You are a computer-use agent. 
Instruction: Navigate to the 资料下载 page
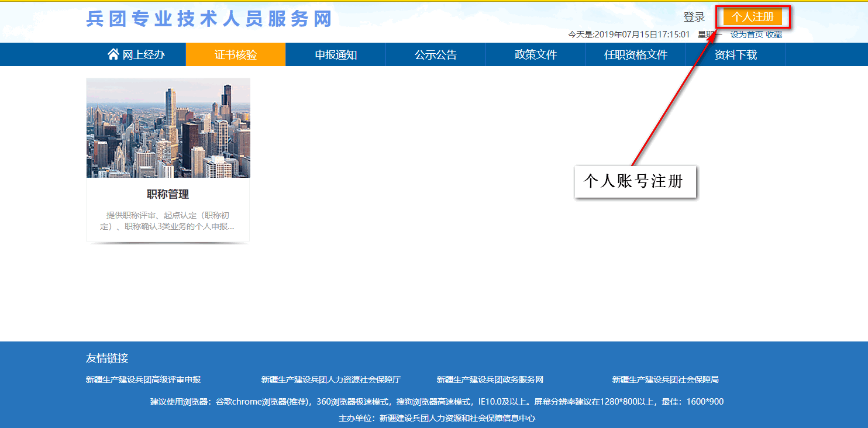735,55
